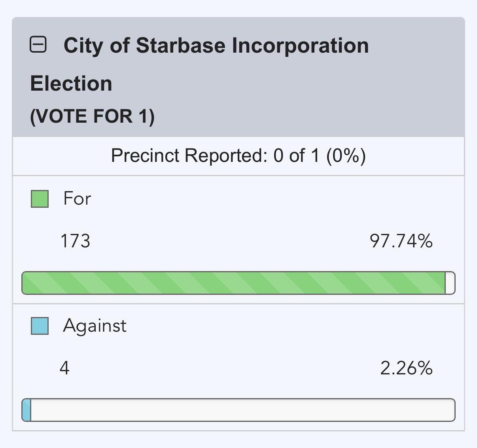The width and height of the screenshot is (477, 448).
Task: Click the empty area of Against bar
Action: point(242,410)
